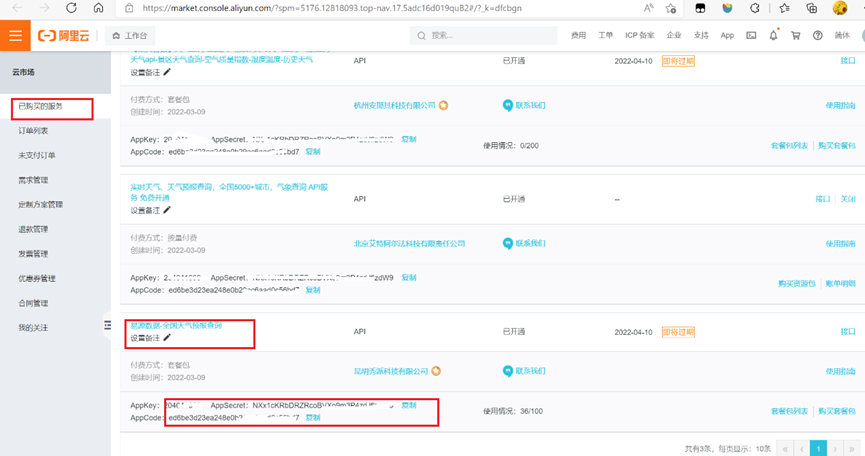The width and height of the screenshot is (865, 456).
Task: Click 购买套餐包 in 0/200 usage row
Action: 837,146
